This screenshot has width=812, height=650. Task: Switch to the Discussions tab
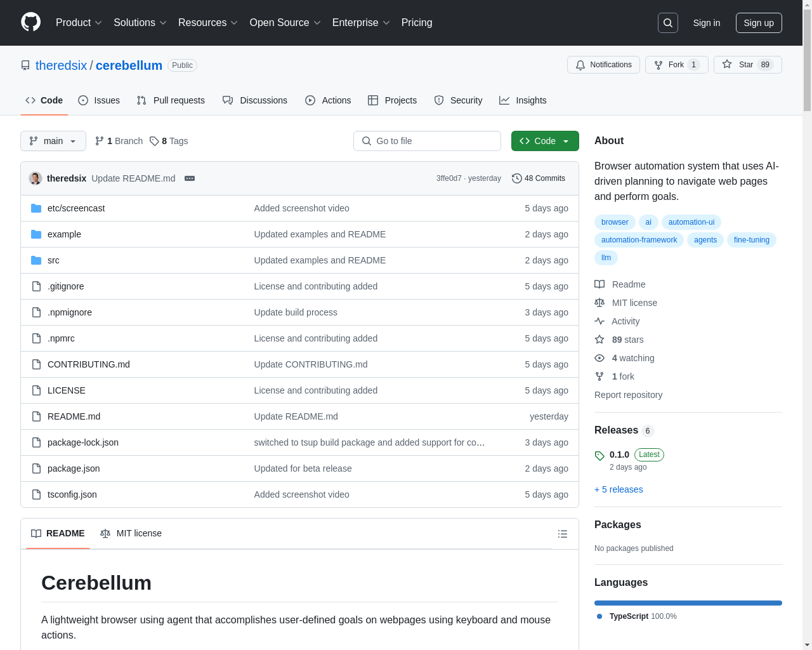[255, 100]
